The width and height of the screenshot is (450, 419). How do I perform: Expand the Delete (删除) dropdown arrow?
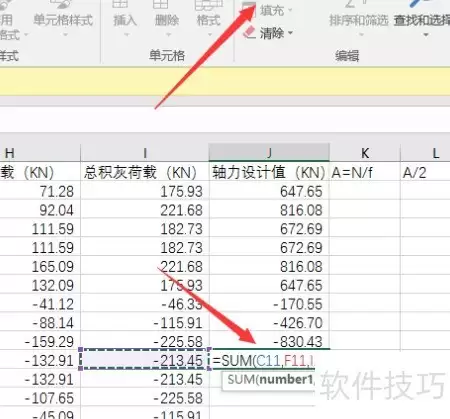point(168,34)
